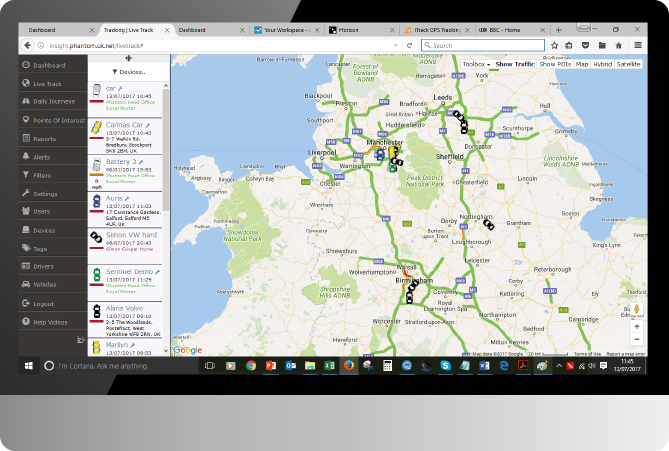Select the Simon VW hard device
The image size is (669, 451).
(126, 246)
